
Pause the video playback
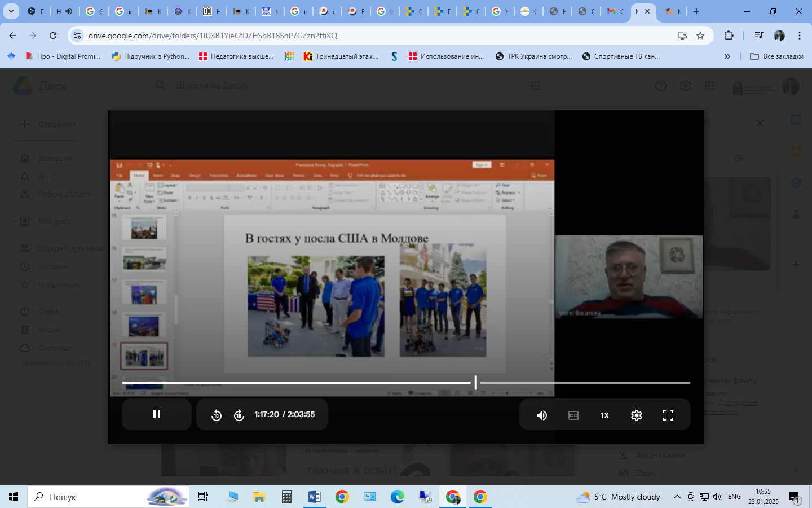[157, 414]
